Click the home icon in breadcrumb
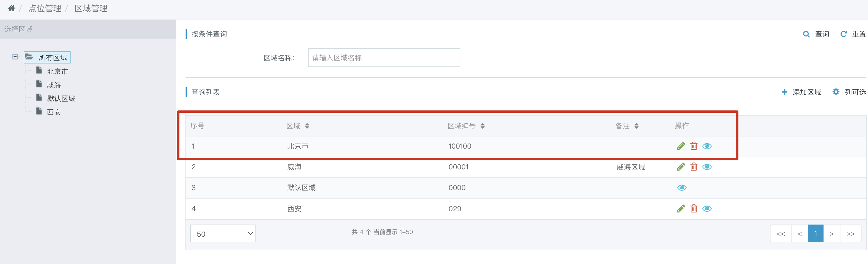868x264 pixels. click(12, 8)
